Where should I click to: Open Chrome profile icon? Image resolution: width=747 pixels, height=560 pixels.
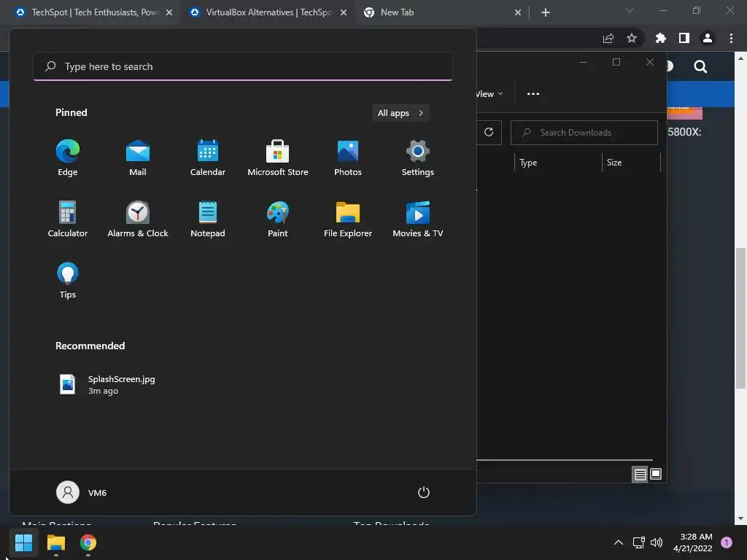(708, 38)
